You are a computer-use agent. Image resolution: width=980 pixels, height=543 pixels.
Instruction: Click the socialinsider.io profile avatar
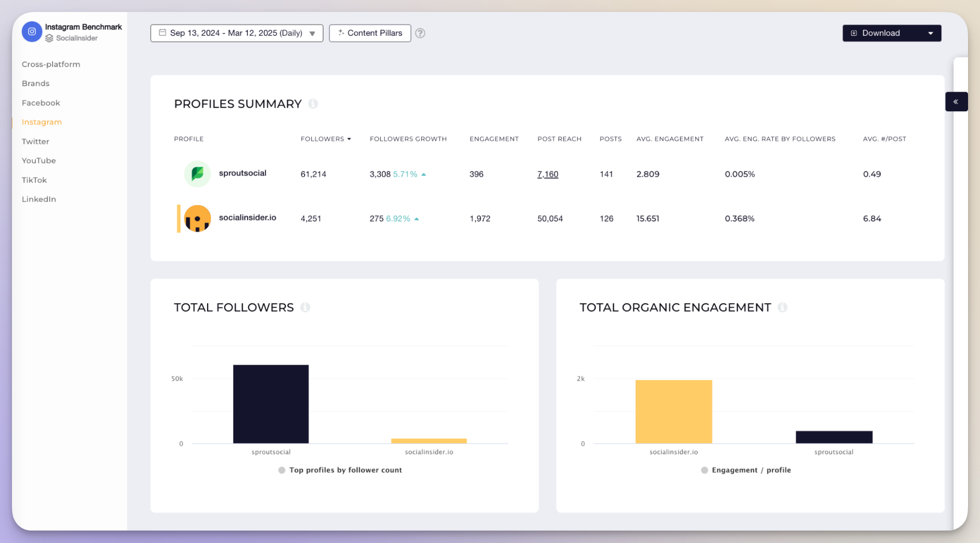pyautogui.click(x=197, y=218)
